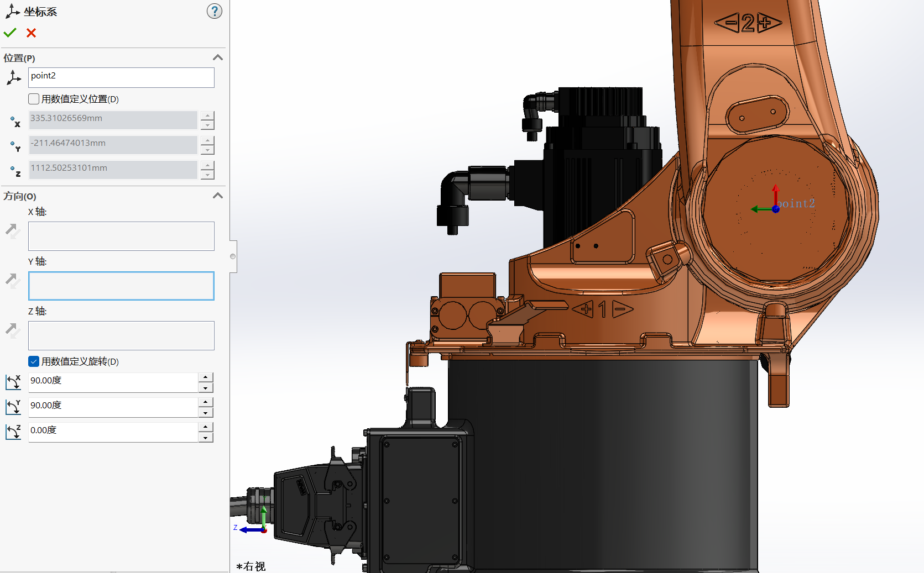Click the view orientation triad at bottom-left
This screenshot has width=924, height=573.
[261, 524]
